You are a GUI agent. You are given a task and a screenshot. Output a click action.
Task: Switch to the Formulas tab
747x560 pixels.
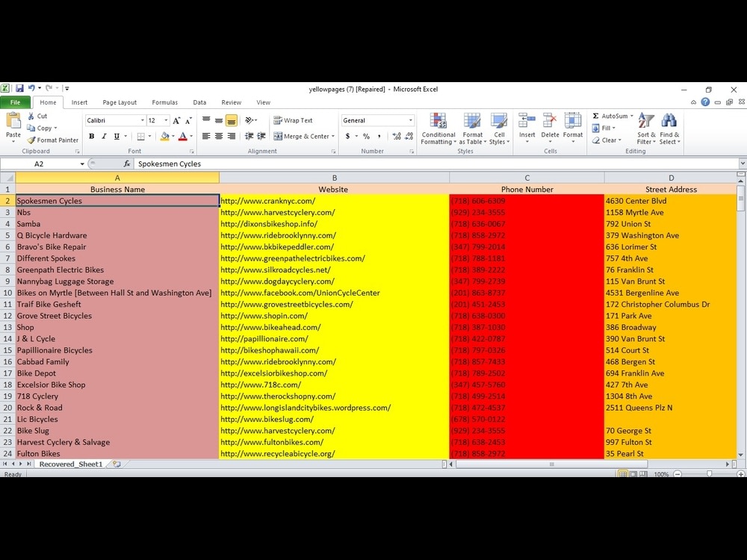tap(165, 102)
